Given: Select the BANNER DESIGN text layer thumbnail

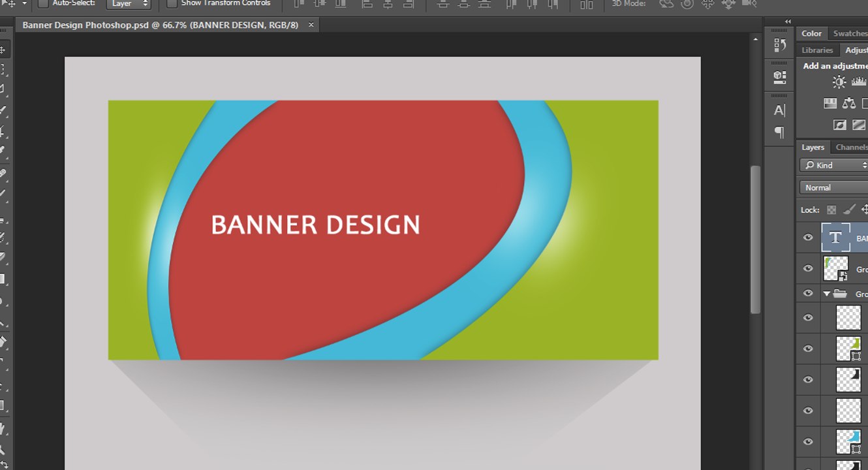Looking at the screenshot, I should (835, 238).
